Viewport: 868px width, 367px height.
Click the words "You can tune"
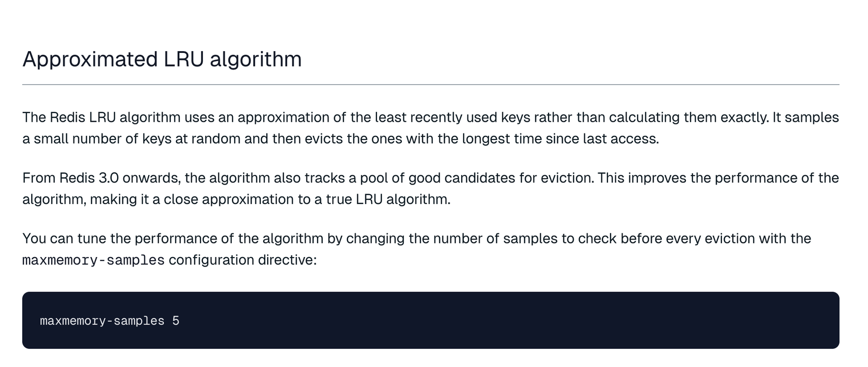63,238
